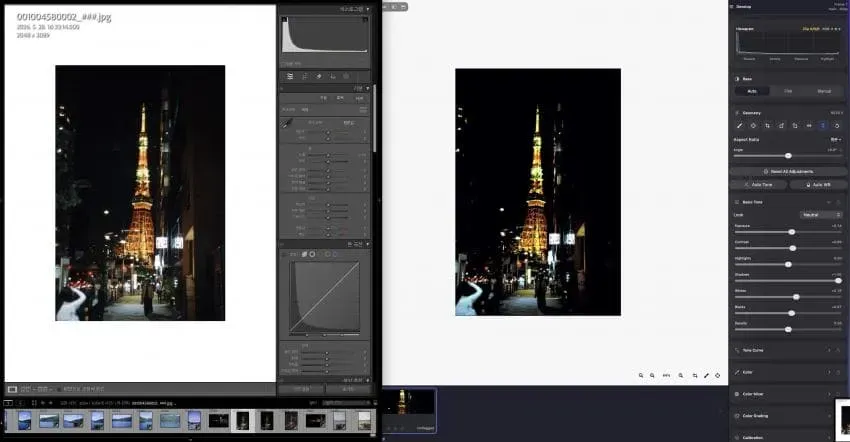850x442 pixels.
Task: Click the left button below Lightroom panels
Action: [301, 389]
